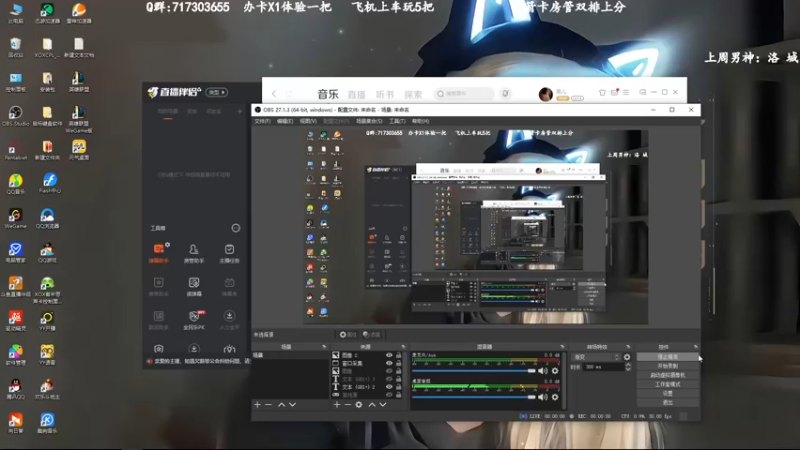800x450 pixels.
Task: Click 工作室模式 button in OBS
Action: [x=667, y=384]
